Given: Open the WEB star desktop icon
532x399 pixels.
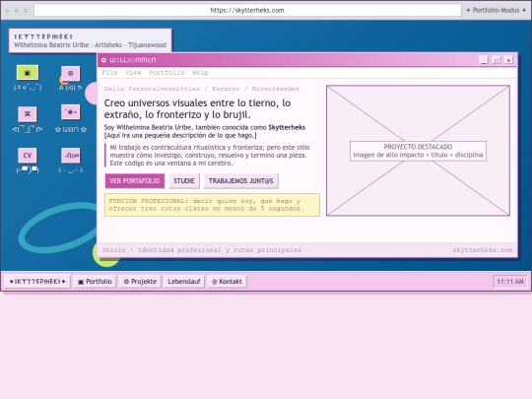Looking at the screenshot, I should tap(71, 112).
